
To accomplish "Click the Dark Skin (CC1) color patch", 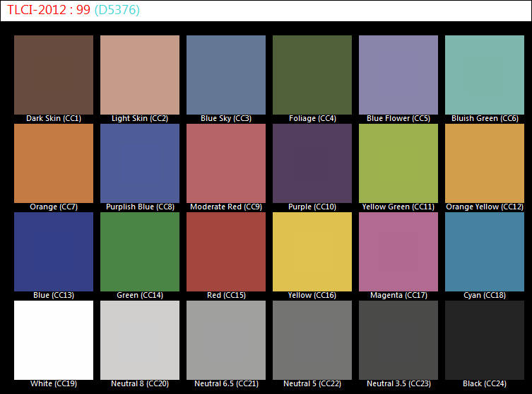I will pos(54,75).
